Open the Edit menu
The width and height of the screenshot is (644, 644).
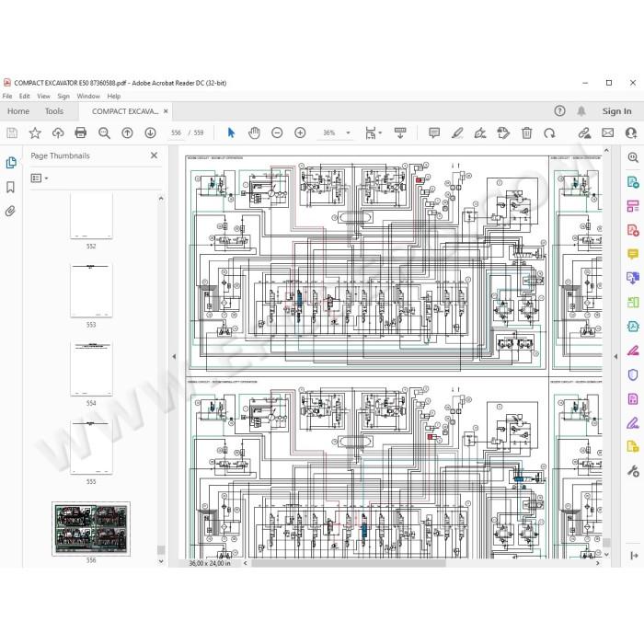point(25,96)
